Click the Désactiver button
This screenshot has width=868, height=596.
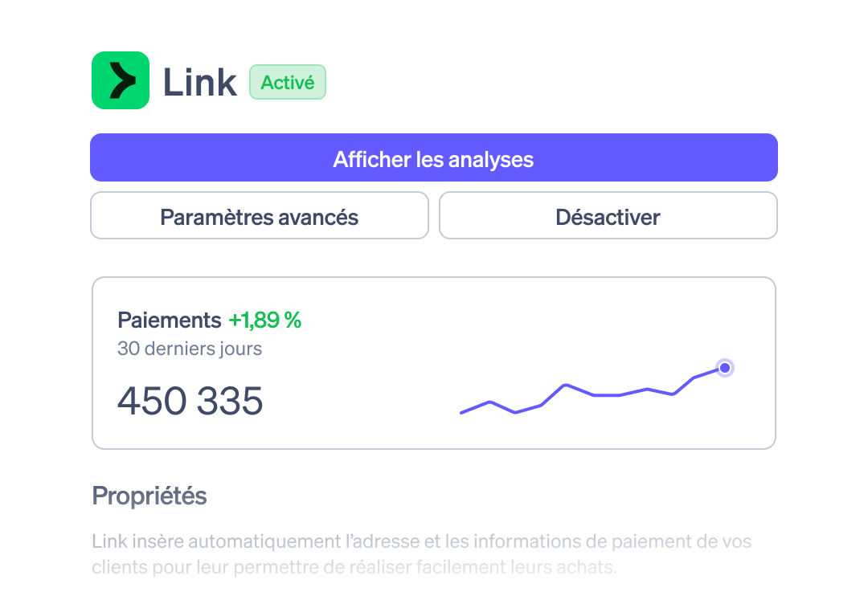click(x=608, y=216)
